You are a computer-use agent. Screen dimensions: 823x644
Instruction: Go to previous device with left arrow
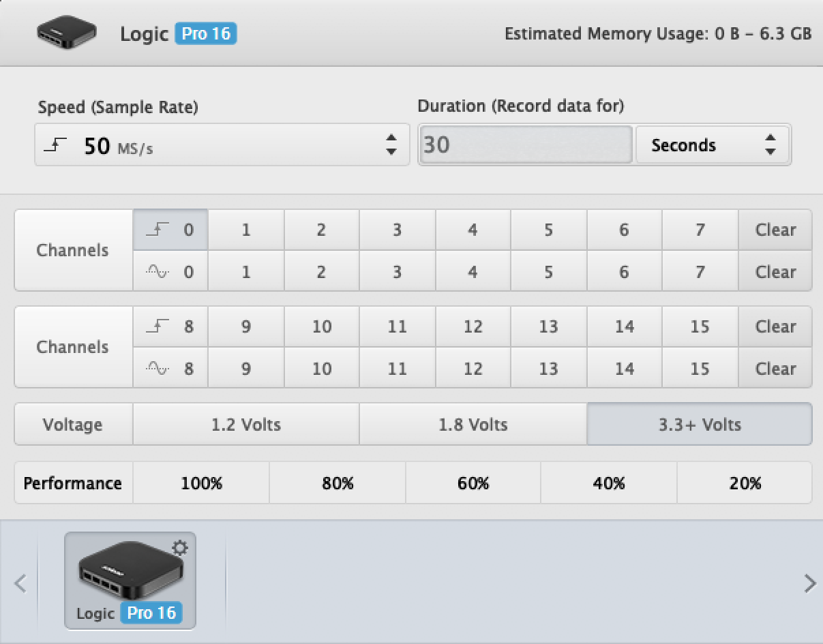click(x=20, y=583)
